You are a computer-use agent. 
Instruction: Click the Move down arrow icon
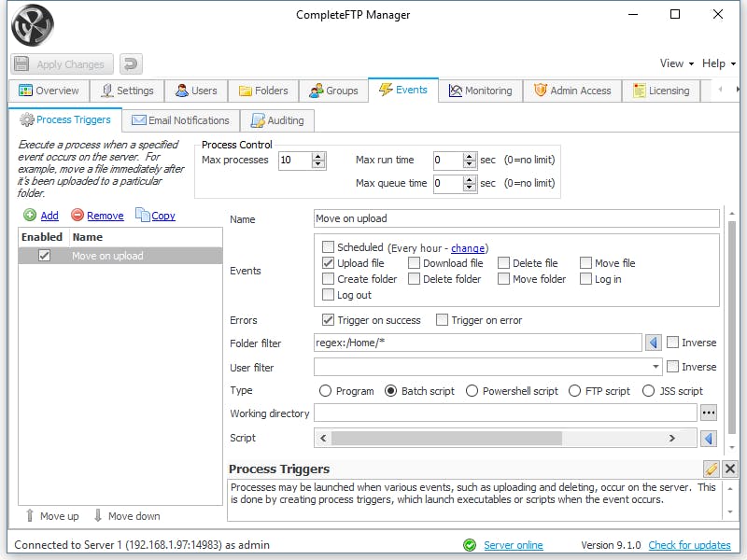pyautogui.click(x=98, y=516)
